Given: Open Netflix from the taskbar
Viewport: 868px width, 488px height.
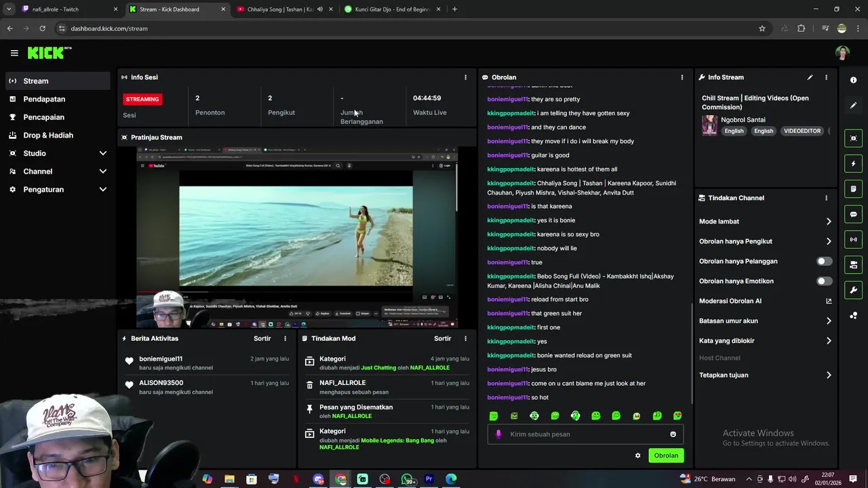Looking at the screenshot, I should click(296, 479).
